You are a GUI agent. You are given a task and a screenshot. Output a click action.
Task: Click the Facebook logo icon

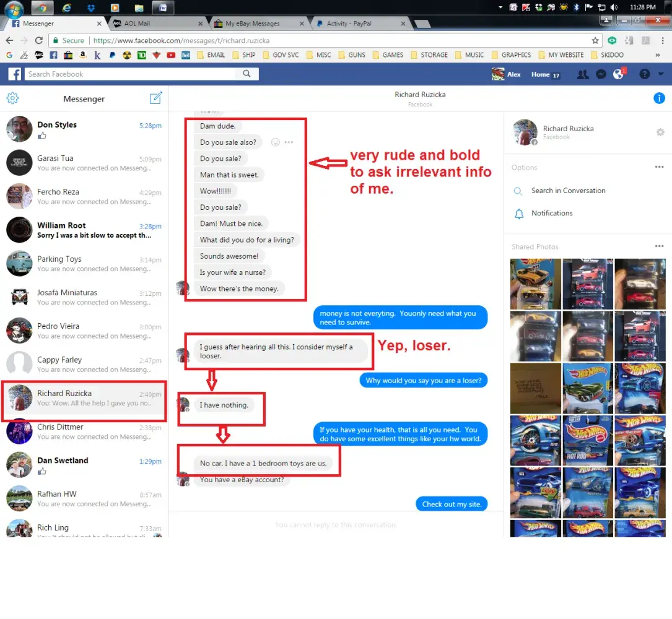pos(14,74)
